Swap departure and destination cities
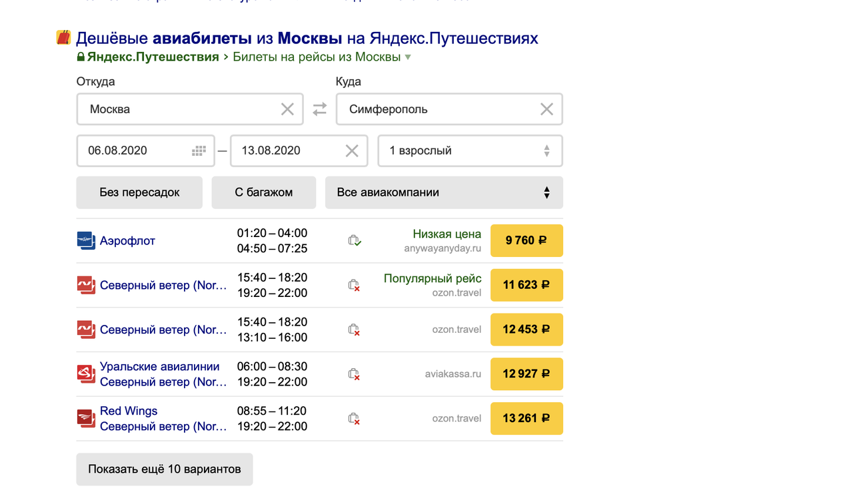The image size is (853, 504). point(320,109)
